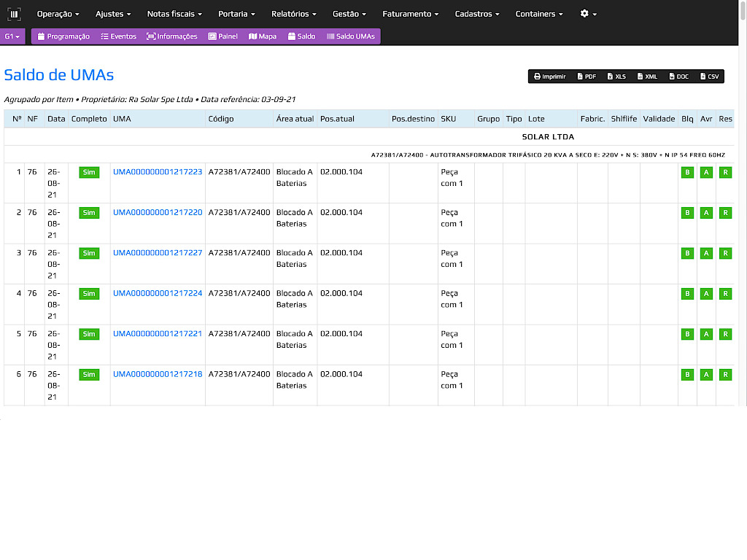Click the B icon for UMA ending 1217218

pyautogui.click(x=687, y=375)
